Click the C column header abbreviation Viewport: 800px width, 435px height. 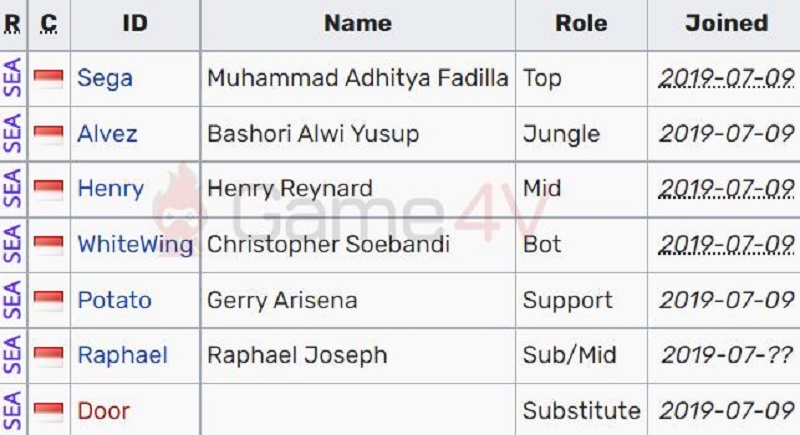pyautogui.click(x=48, y=23)
